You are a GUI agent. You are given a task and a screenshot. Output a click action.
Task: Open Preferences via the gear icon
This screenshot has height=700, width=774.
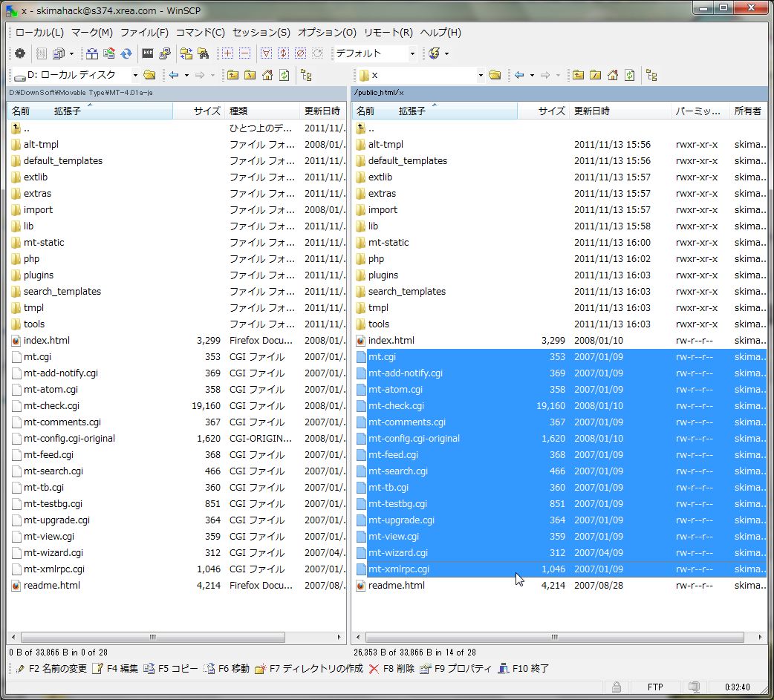(20, 53)
